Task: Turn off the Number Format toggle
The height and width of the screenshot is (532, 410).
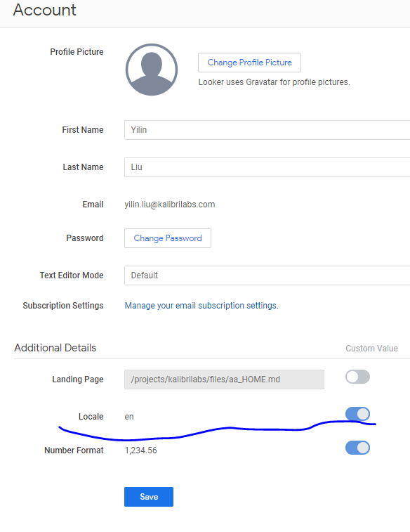Action: click(357, 448)
